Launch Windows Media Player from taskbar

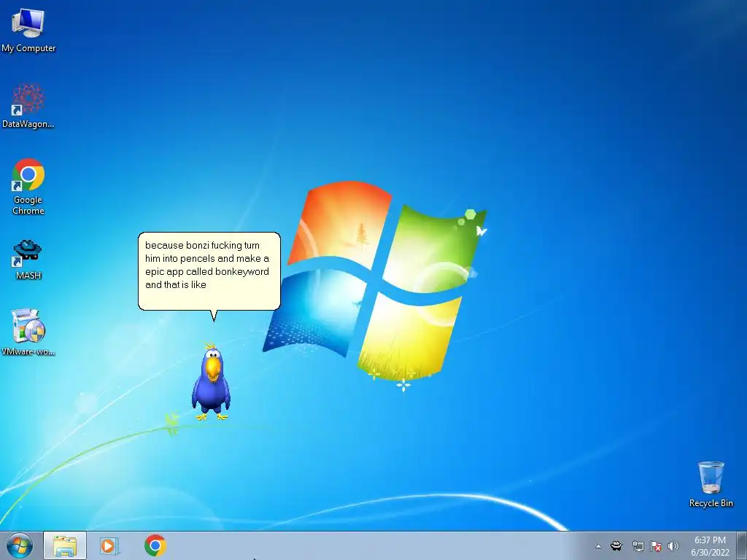tap(109, 545)
